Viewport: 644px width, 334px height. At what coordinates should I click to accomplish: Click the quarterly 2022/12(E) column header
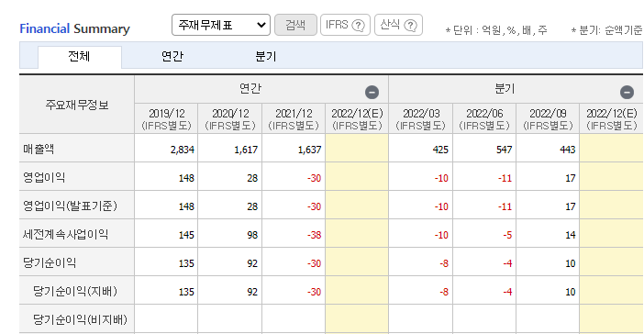(612, 119)
